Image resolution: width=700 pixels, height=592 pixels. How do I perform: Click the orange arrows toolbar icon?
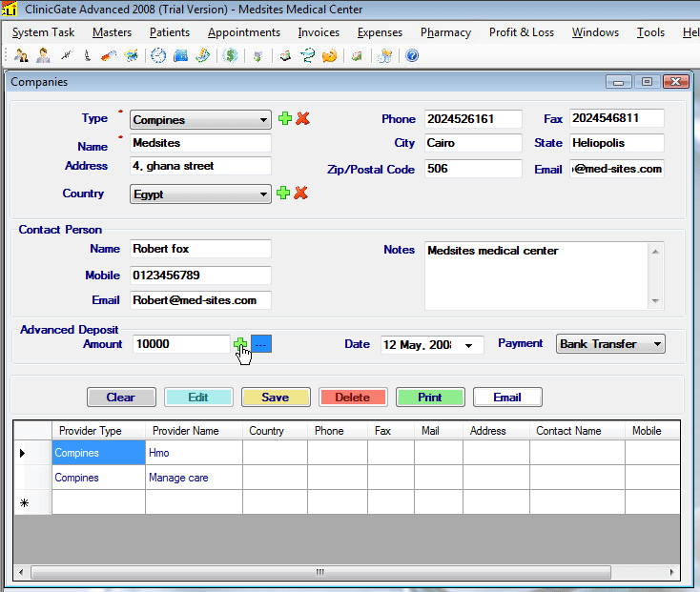(329, 55)
